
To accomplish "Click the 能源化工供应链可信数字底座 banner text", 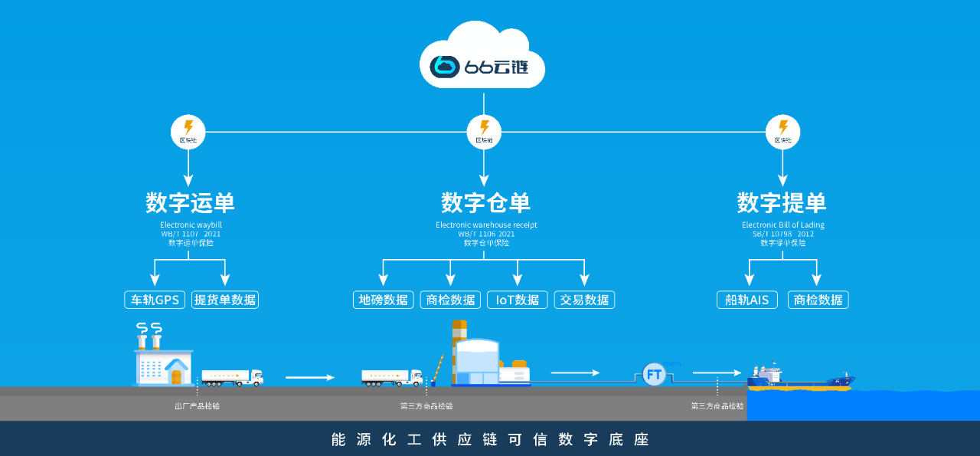I will 490,440.
